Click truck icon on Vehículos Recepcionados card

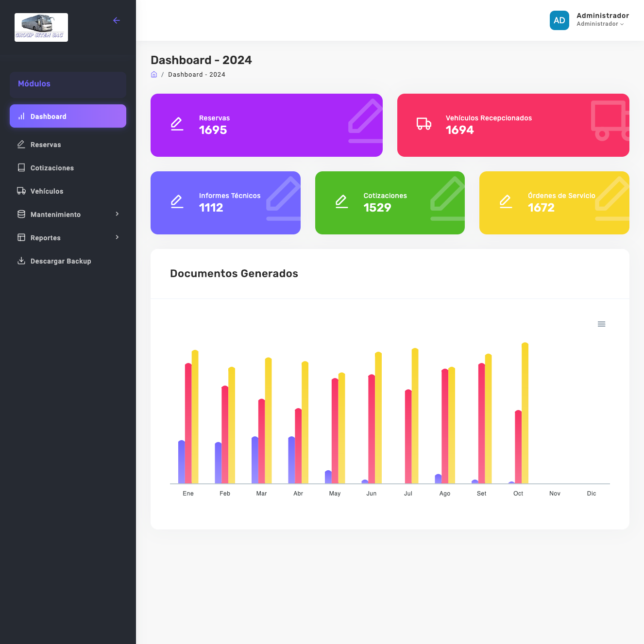(424, 124)
